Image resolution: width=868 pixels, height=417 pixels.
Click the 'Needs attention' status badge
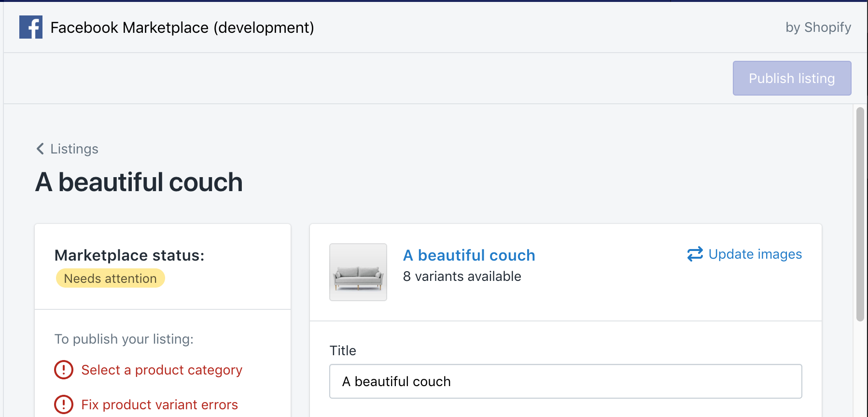pyautogui.click(x=110, y=278)
